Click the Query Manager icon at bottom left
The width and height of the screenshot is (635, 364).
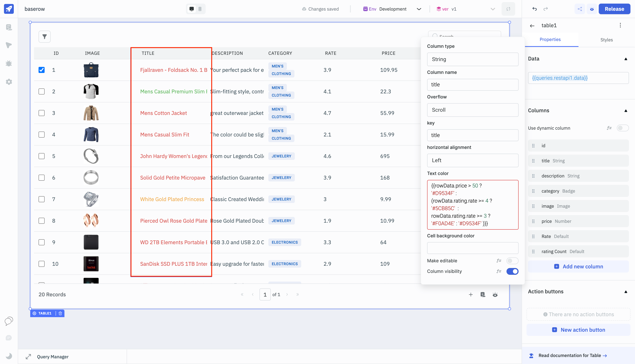tap(27, 357)
